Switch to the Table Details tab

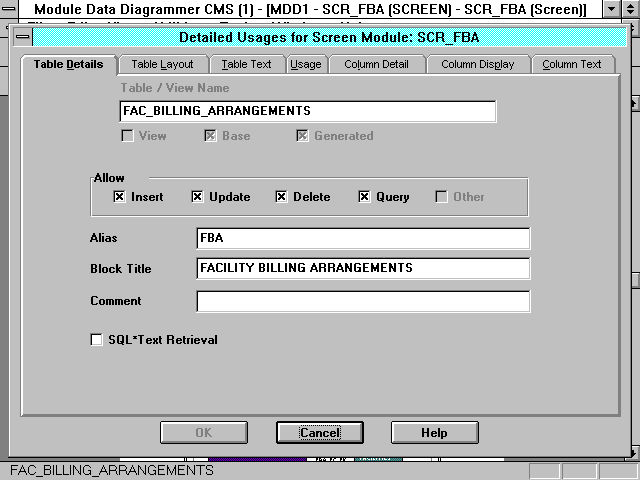[x=68, y=64]
